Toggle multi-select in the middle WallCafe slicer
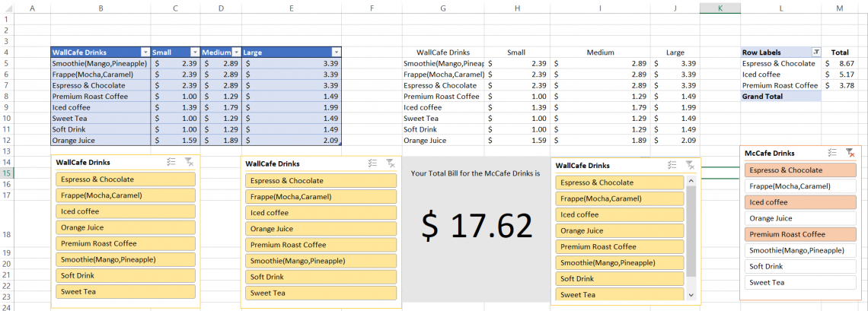 pyautogui.click(x=372, y=163)
